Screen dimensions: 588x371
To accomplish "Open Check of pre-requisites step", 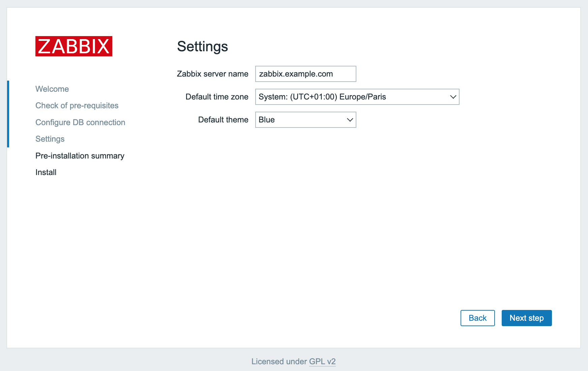I will point(77,106).
